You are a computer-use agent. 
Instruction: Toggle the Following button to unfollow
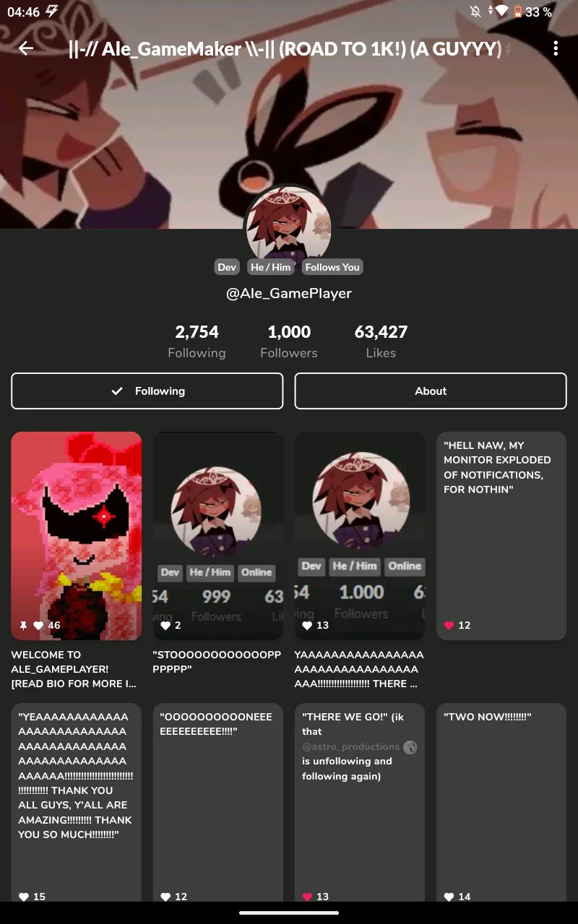(x=147, y=391)
